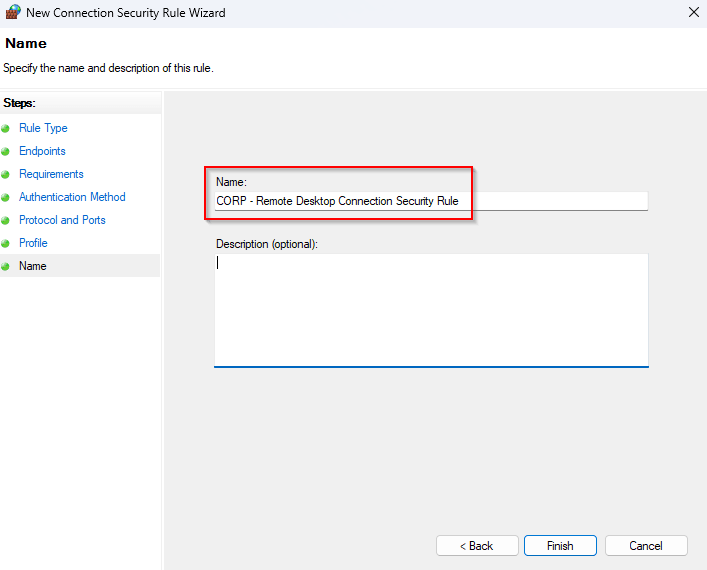This screenshot has width=707, height=570.
Task: Navigate to the Authentication Method step
Action: pos(72,197)
